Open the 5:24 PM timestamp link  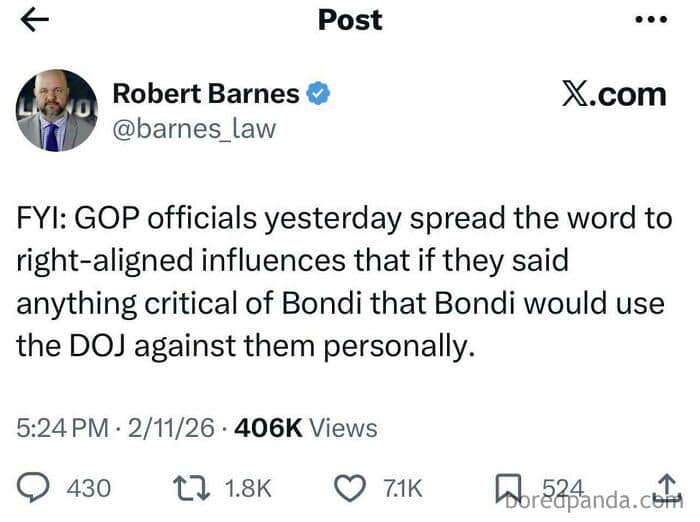62,428
